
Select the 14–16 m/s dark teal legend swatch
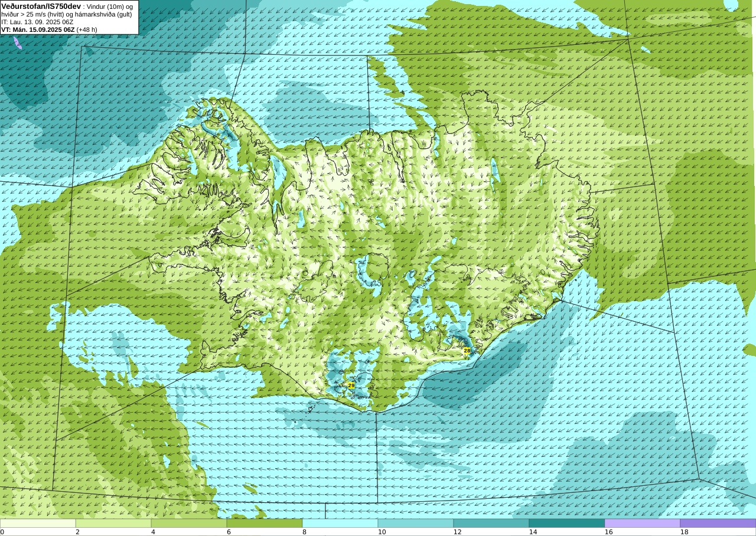567,523
